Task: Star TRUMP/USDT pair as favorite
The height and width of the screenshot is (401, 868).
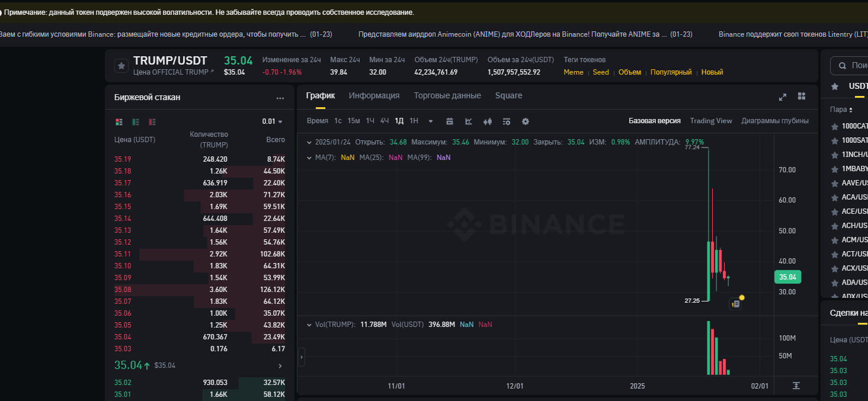Action: coord(121,66)
